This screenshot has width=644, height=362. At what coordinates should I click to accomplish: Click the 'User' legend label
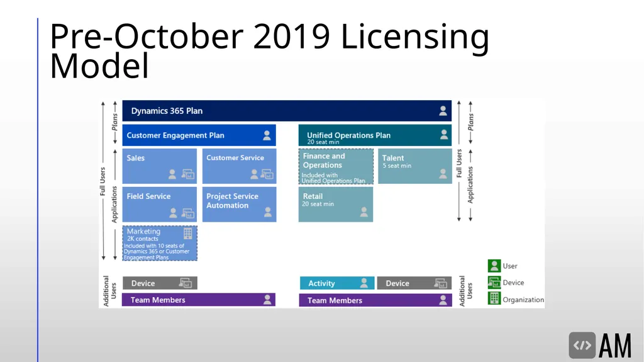(x=509, y=266)
